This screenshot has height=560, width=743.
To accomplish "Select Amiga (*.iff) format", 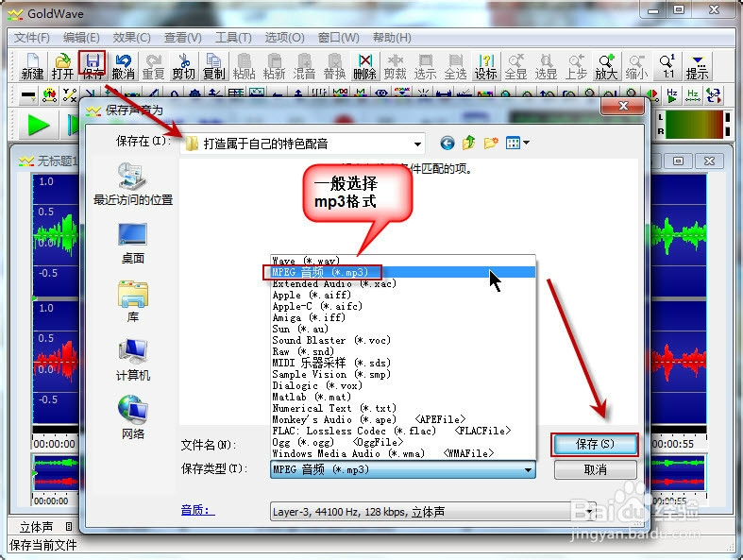I will (403, 317).
